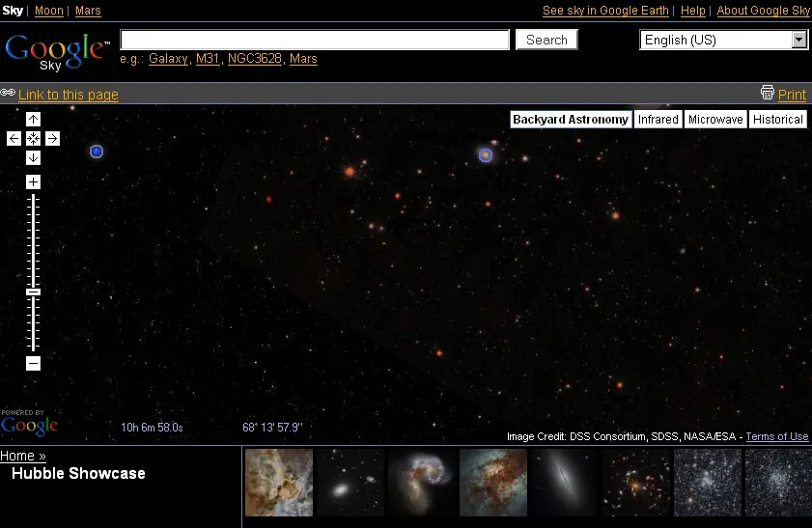The image size is (812, 528).
Task: Open the Terms of Use link
Action: (x=777, y=436)
